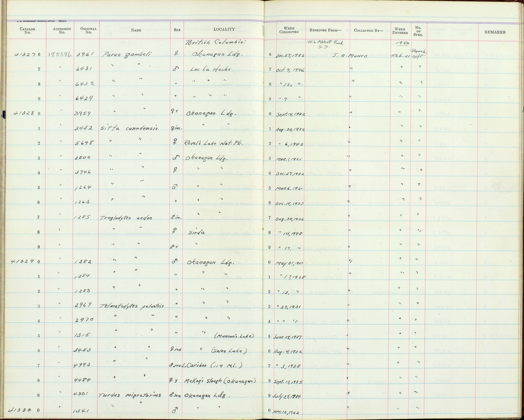Click the 'Accession No.' column header
524x420 pixels.
62,31
